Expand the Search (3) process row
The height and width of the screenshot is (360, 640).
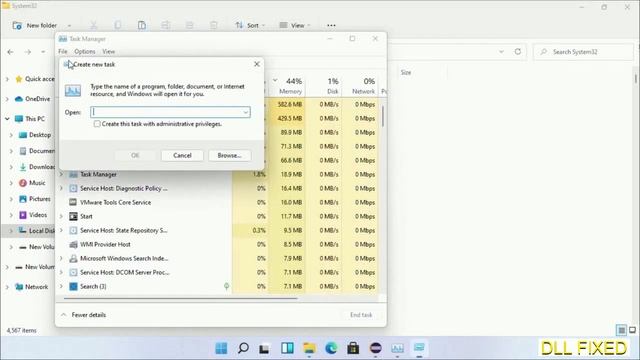61,286
